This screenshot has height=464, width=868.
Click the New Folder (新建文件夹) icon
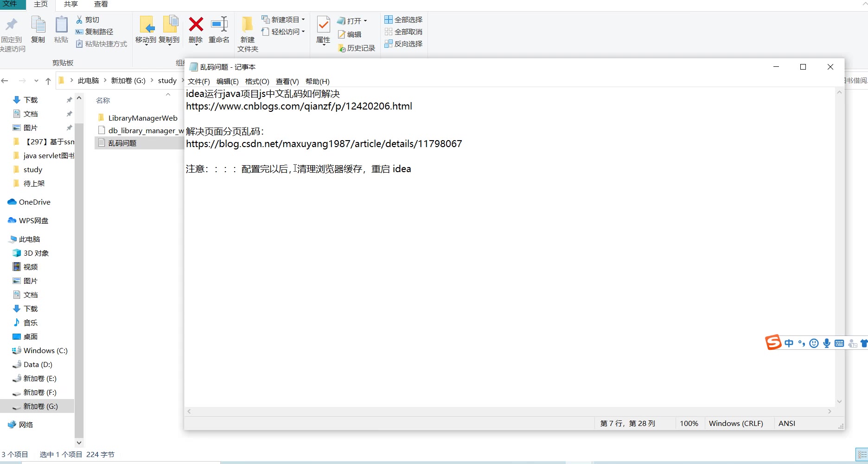point(248,25)
